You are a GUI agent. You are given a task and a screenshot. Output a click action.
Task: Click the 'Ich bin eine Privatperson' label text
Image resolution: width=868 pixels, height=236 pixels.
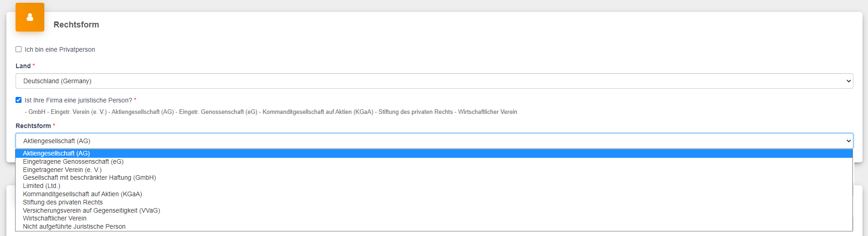pos(60,49)
